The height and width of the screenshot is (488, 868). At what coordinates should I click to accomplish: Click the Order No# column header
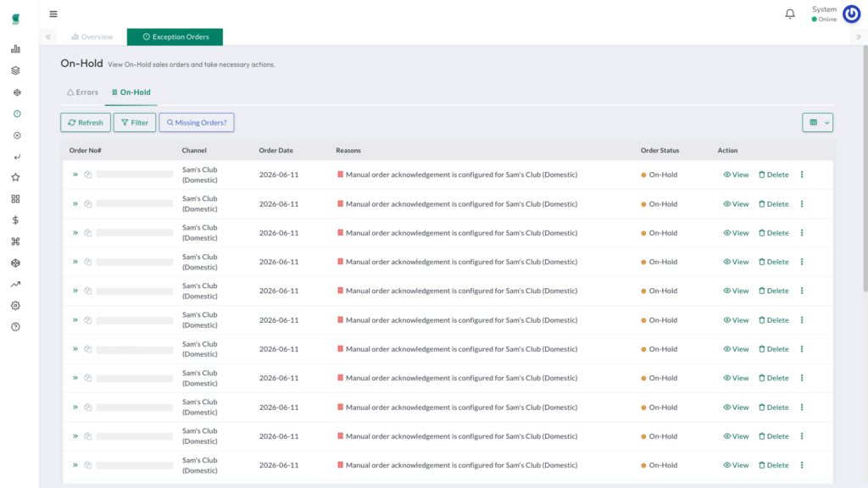pos(86,151)
